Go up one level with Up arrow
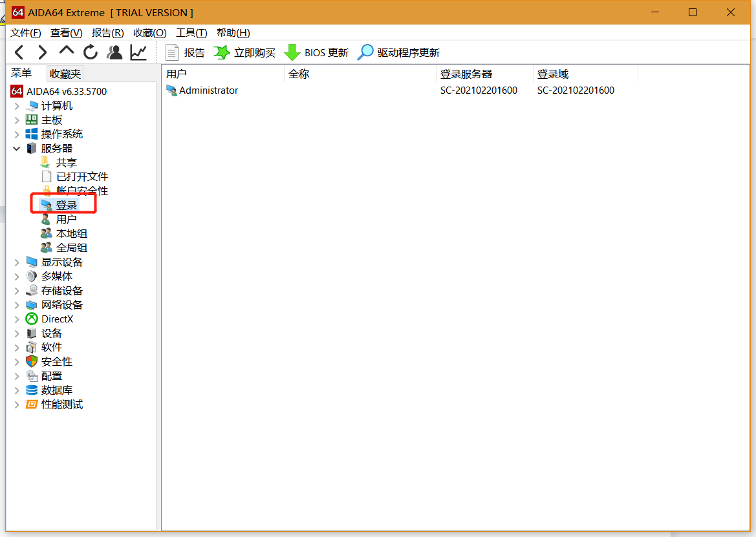This screenshot has height=537, width=756. click(67, 52)
